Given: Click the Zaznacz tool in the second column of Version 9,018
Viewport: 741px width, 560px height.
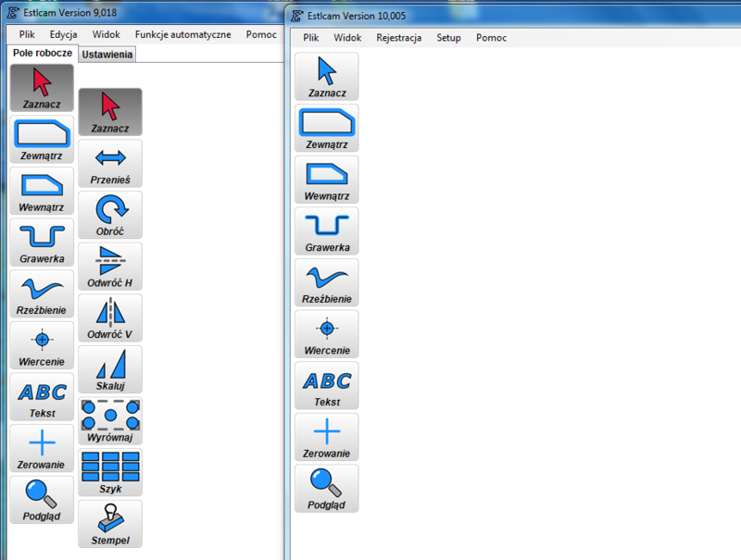Looking at the screenshot, I should pyautogui.click(x=110, y=112).
